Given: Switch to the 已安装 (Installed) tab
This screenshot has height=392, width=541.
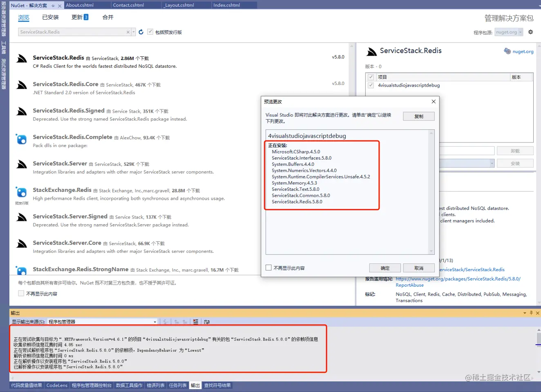Looking at the screenshot, I should (50, 17).
